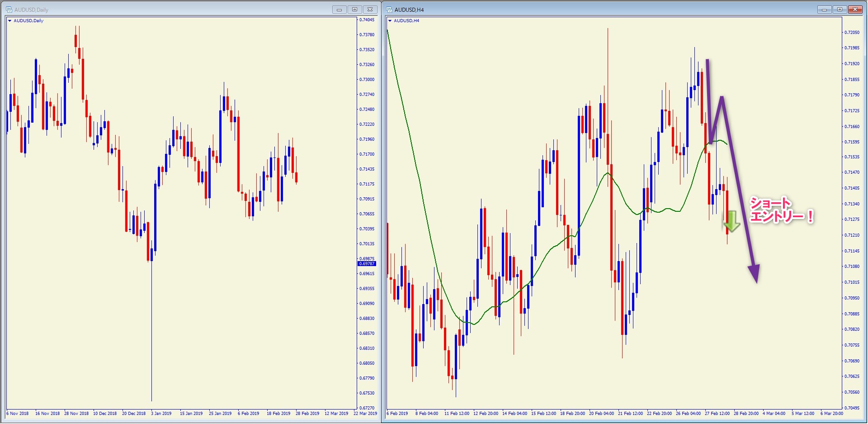Click the 12 Mar 2019 date label
The width and height of the screenshot is (868, 424).
click(x=336, y=414)
